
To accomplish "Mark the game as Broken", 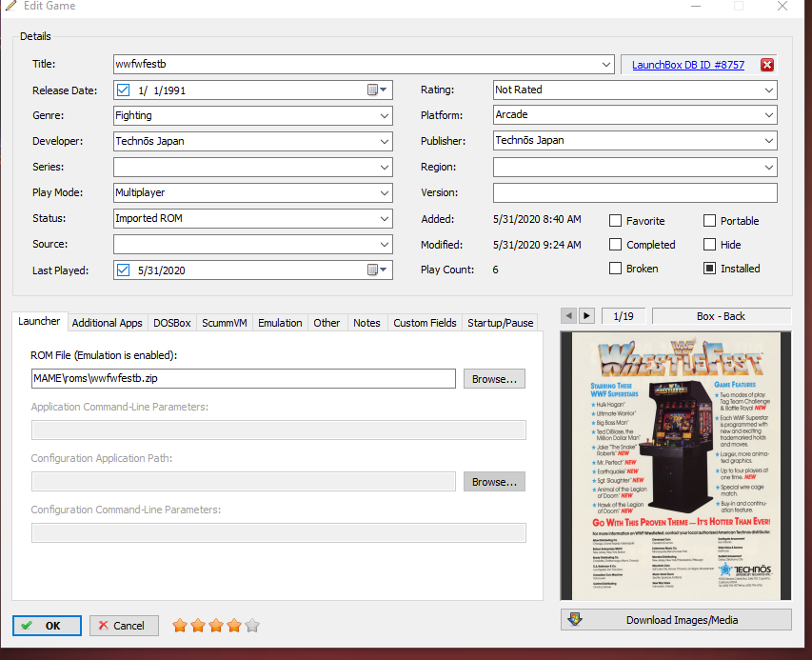I will 615,269.
